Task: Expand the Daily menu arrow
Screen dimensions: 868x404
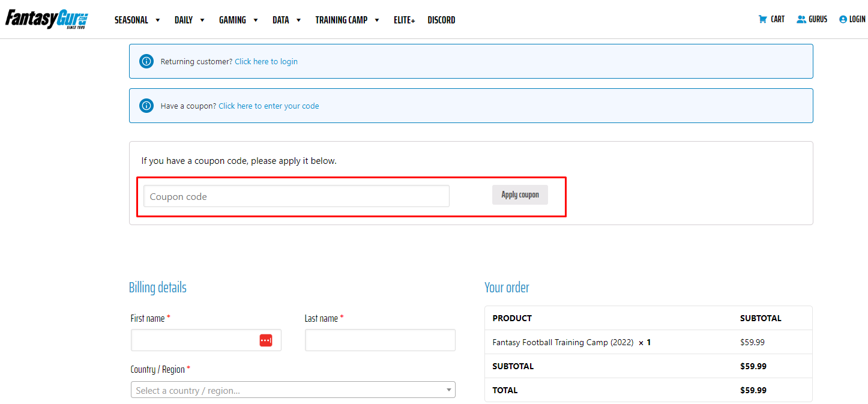Action: (202, 20)
